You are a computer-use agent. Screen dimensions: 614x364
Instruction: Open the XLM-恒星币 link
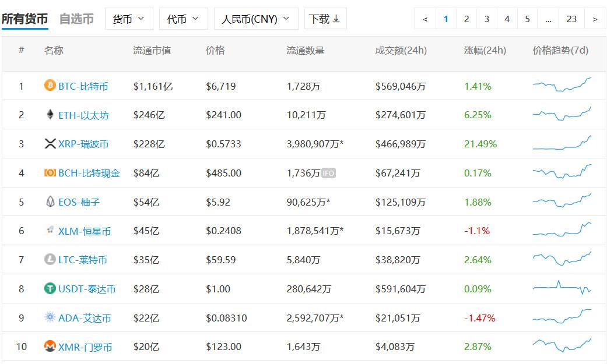point(85,231)
